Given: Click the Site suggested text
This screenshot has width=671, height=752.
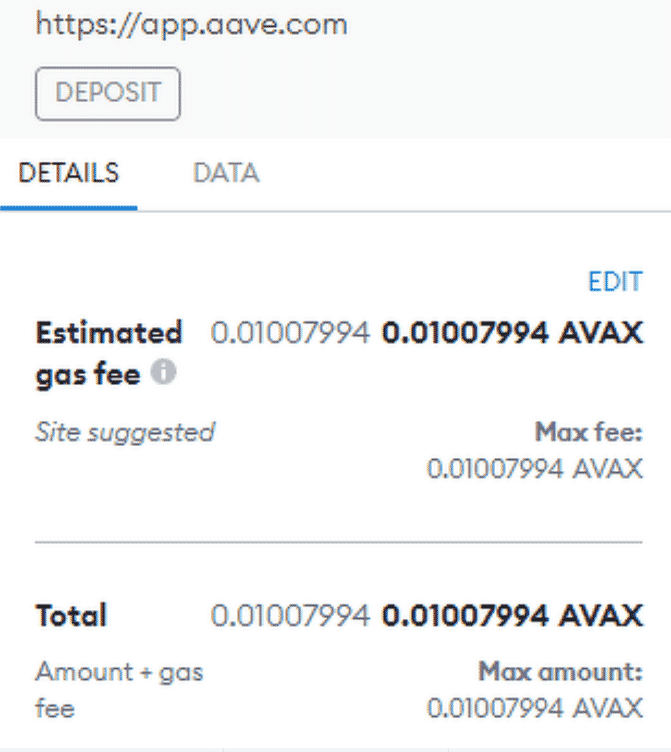Looking at the screenshot, I should (x=125, y=433).
